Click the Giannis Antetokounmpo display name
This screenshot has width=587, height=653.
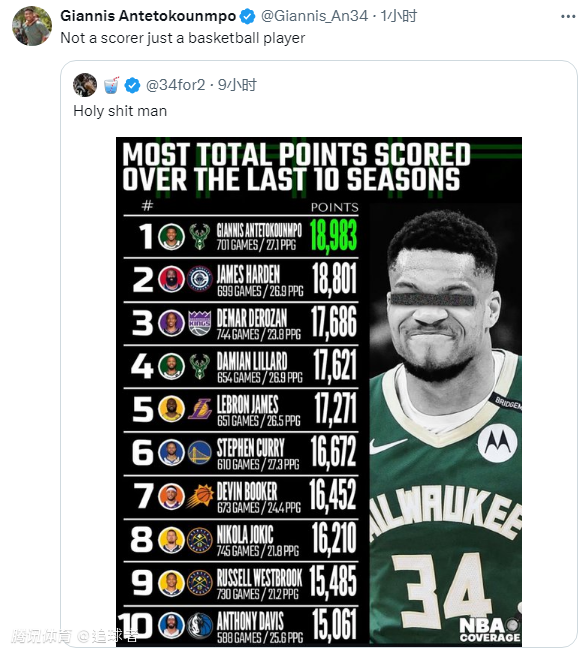click(148, 16)
